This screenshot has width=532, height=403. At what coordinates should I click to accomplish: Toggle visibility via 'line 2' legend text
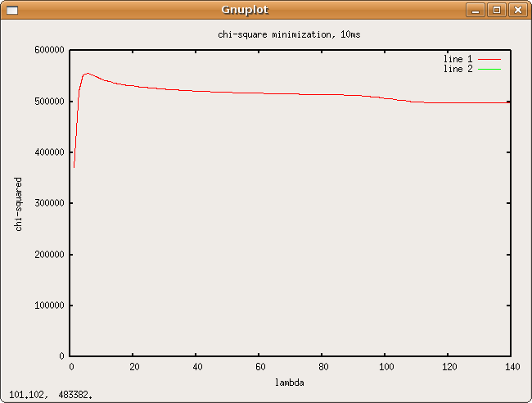[458, 69]
